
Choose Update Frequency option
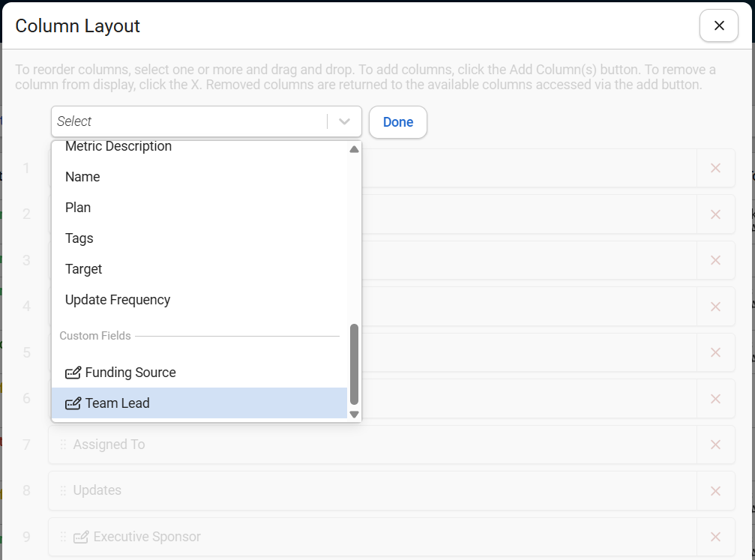click(x=199, y=300)
